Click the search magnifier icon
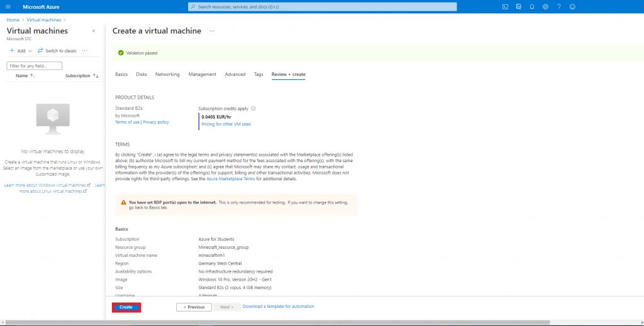Screen dimensions: 644x326 193,7
